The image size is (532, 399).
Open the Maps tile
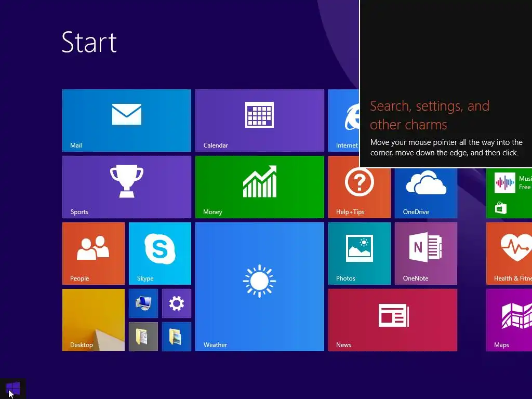click(x=509, y=320)
